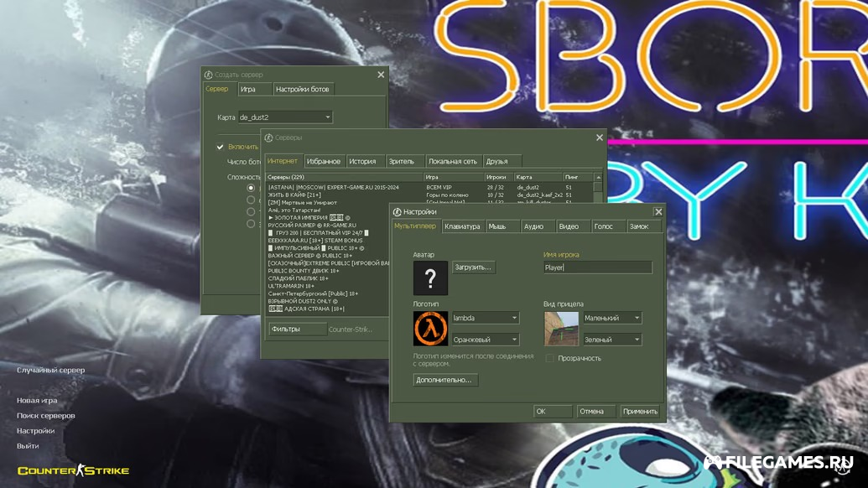This screenshot has width=868, height=488.
Task: Toggle the Прозрачность checkbox
Action: [549, 359]
